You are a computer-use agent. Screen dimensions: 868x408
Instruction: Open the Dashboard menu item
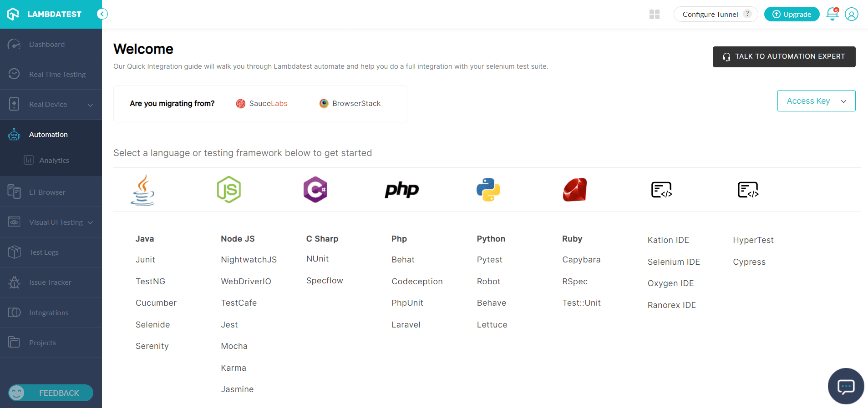pos(47,44)
